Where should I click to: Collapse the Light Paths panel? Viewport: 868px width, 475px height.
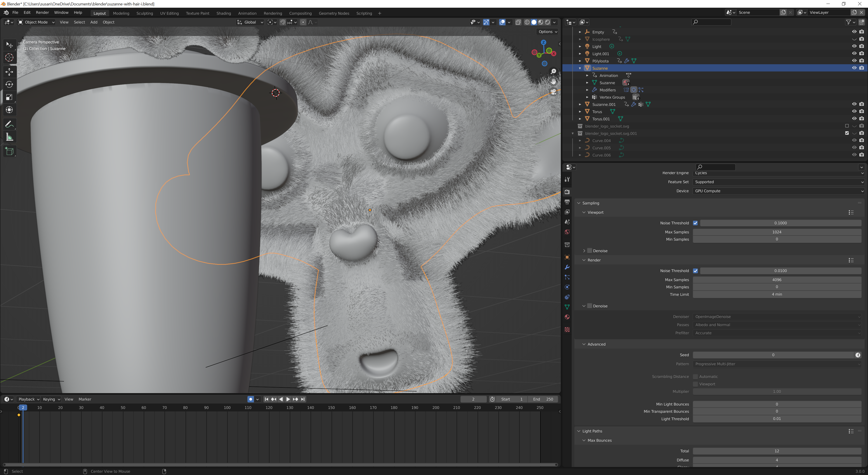[579, 431]
